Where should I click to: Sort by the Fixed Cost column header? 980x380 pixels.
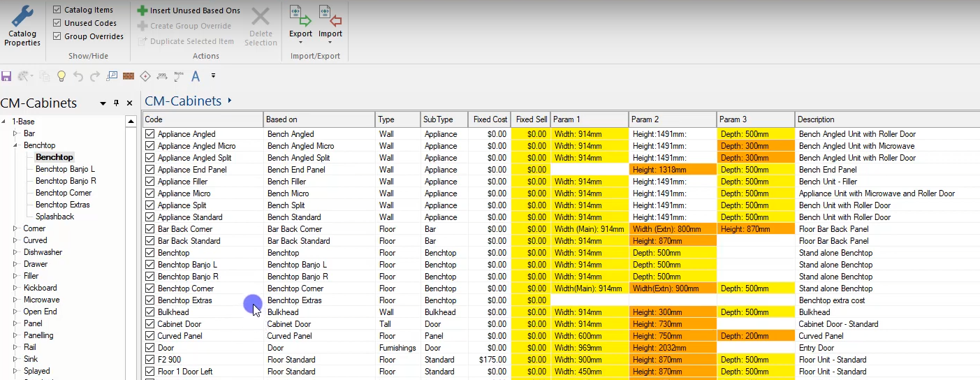click(x=489, y=119)
